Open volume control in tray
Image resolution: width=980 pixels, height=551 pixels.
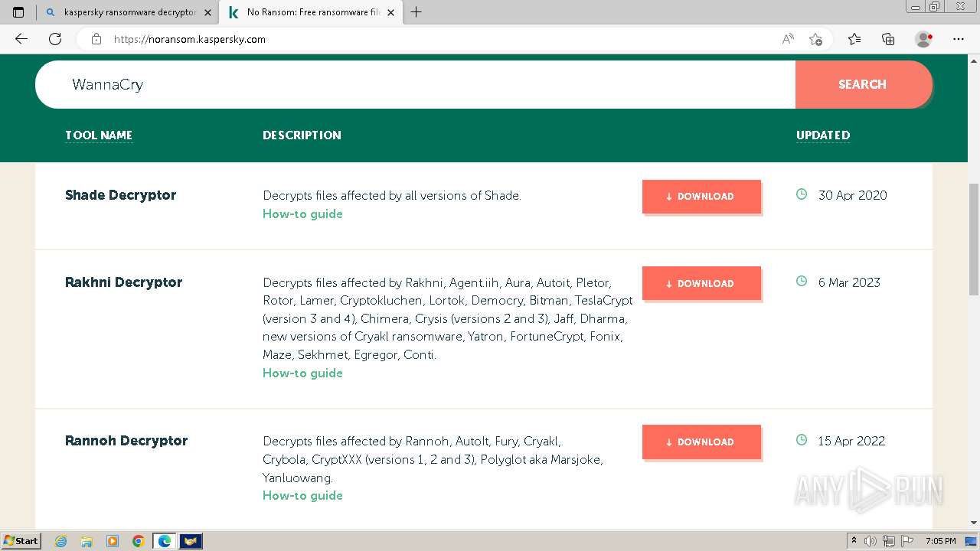pyautogui.click(x=871, y=541)
